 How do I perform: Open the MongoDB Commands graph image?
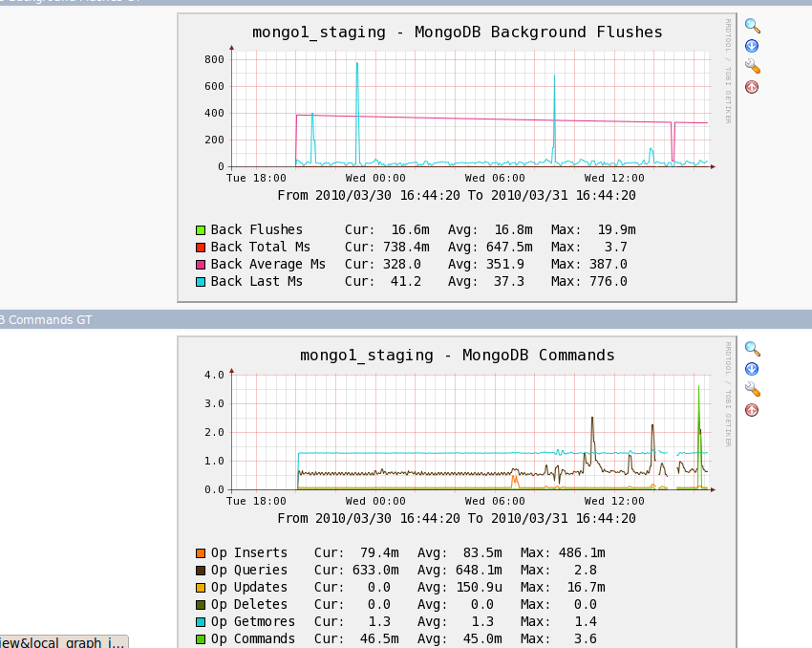457,492
